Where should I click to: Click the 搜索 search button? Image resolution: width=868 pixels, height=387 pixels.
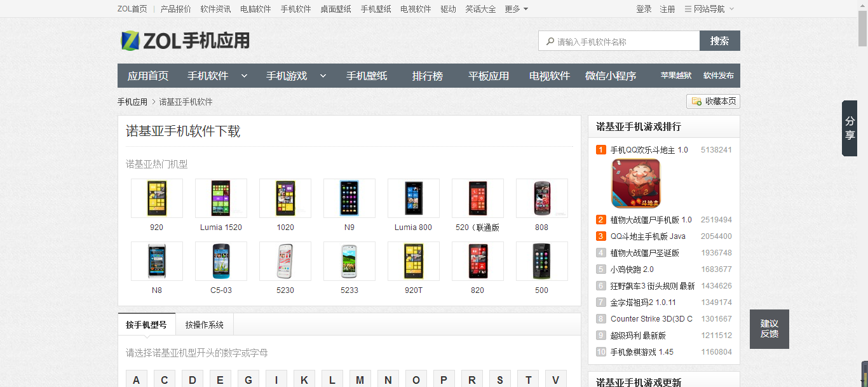(720, 40)
